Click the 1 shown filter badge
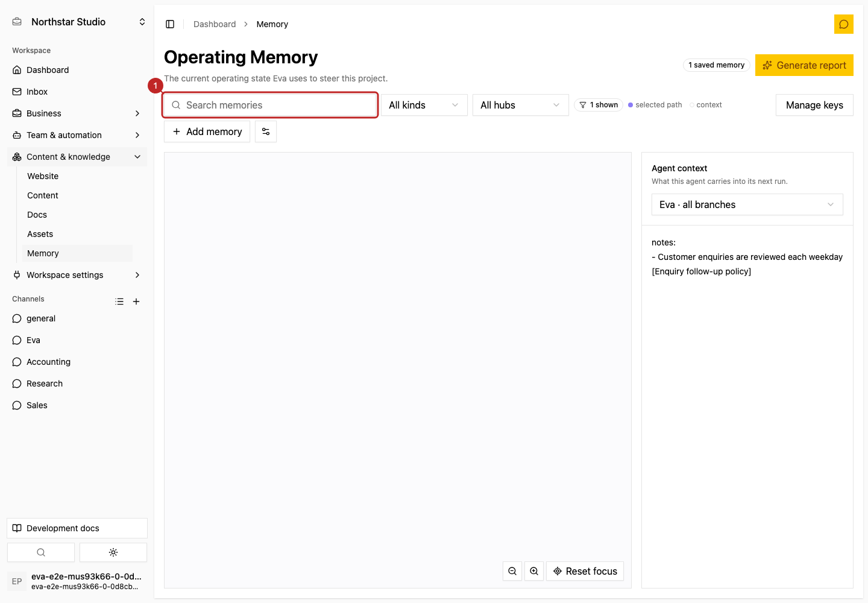Screen dimensions: 868x603 (599, 105)
